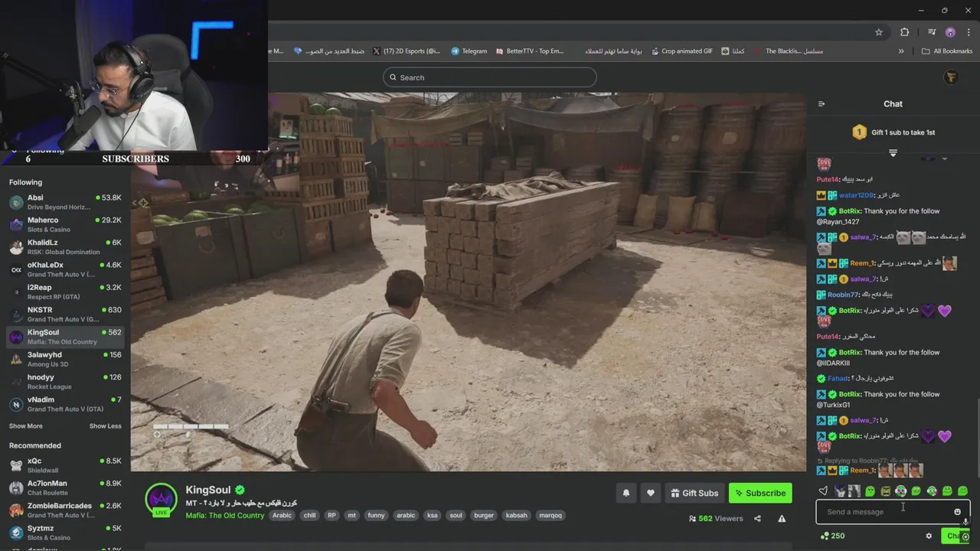Click the microphone icon in chat input
Screen dimensions: 980x551
pyautogui.click(x=965, y=522)
